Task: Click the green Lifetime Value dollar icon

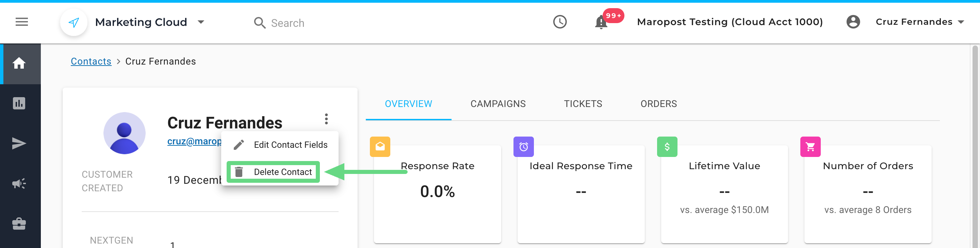Action: (x=667, y=147)
